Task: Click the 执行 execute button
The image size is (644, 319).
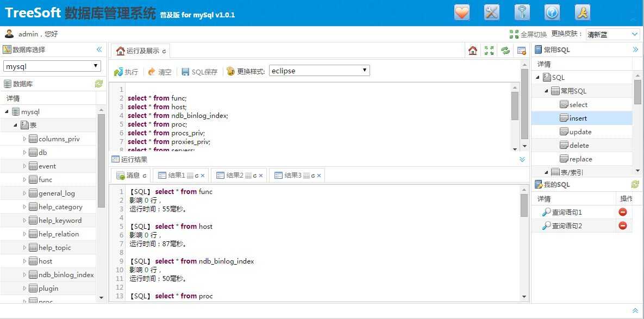Action: (x=126, y=72)
